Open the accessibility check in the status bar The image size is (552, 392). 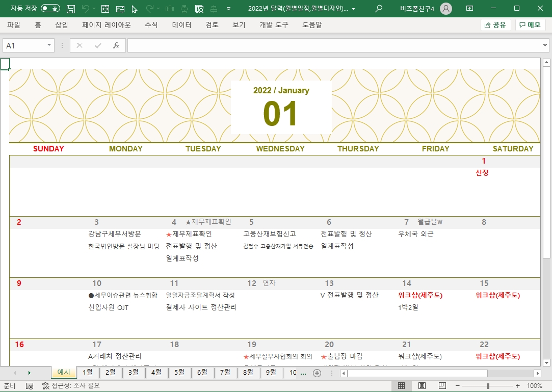coord(71,386)
